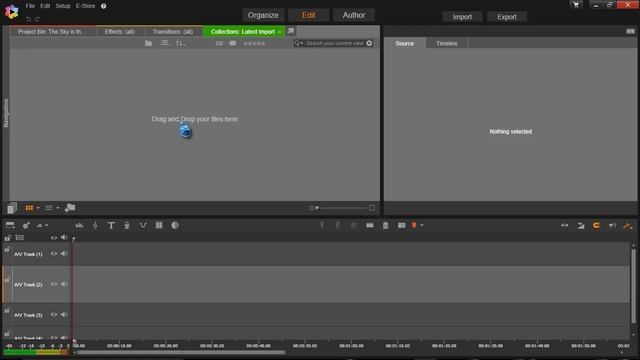Click the storyboard toggle icon on timeline toolbar
Screen dimensions: 640x360
10,225
